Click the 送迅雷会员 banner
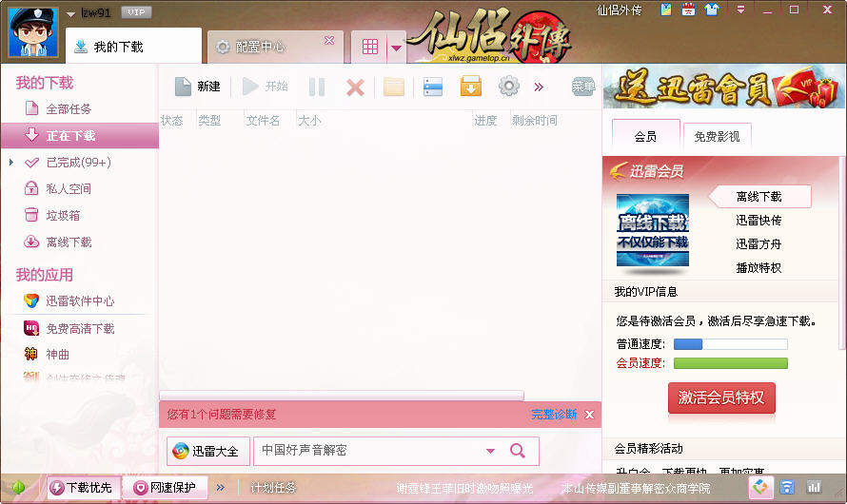This screenshot has width=847, height=504. point(724,87)
